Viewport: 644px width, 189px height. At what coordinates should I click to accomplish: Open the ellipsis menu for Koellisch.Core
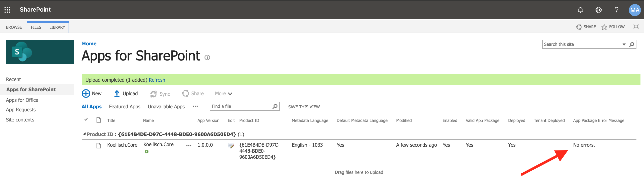coord(189,145)
